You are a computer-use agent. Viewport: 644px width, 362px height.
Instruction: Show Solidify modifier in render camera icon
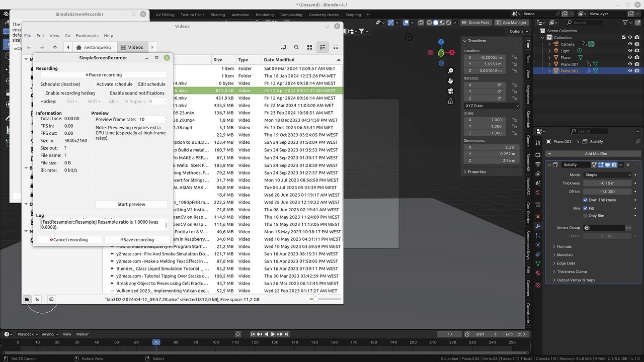pos(614,165)
